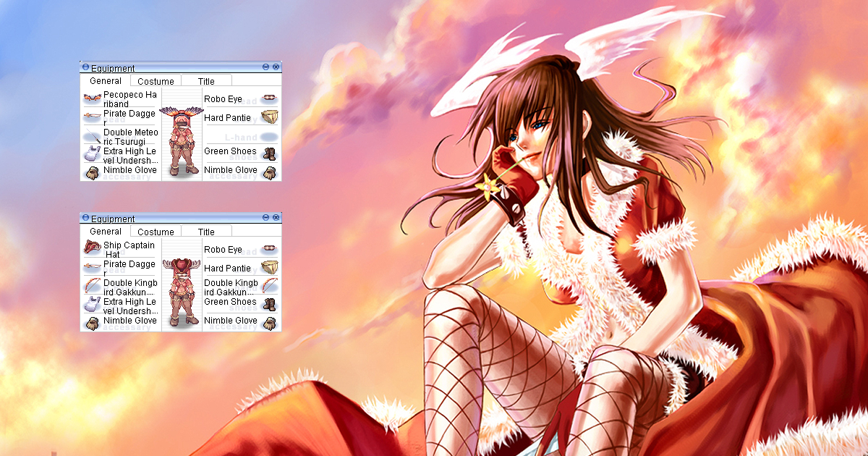Minimize the Equipment window showing Pecopeco Hairband
868x456 pixels.
click(x=265, y=67)
